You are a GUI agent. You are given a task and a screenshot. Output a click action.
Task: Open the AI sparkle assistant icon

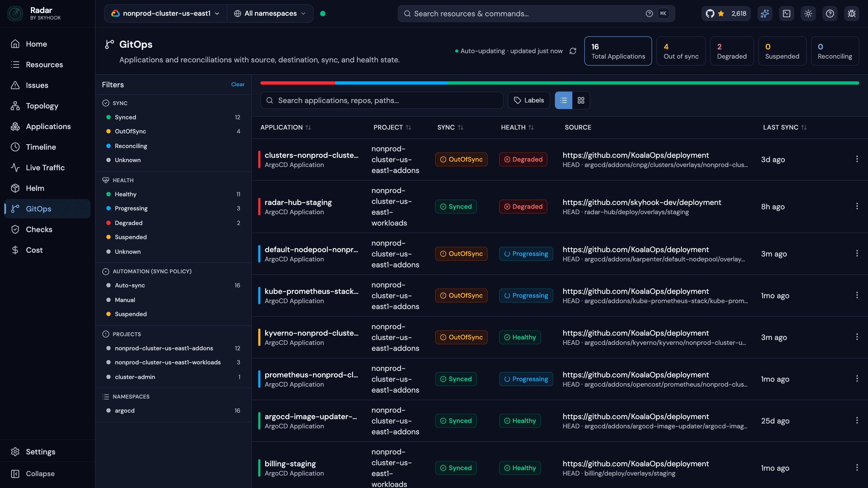tap(765, 14)
